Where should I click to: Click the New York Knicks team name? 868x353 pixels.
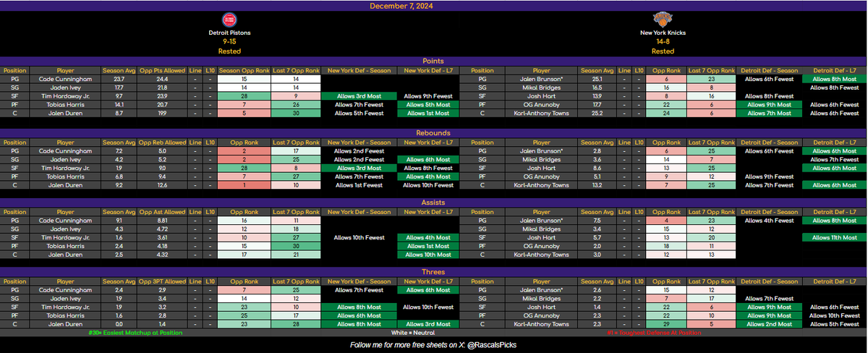point(663,33)
